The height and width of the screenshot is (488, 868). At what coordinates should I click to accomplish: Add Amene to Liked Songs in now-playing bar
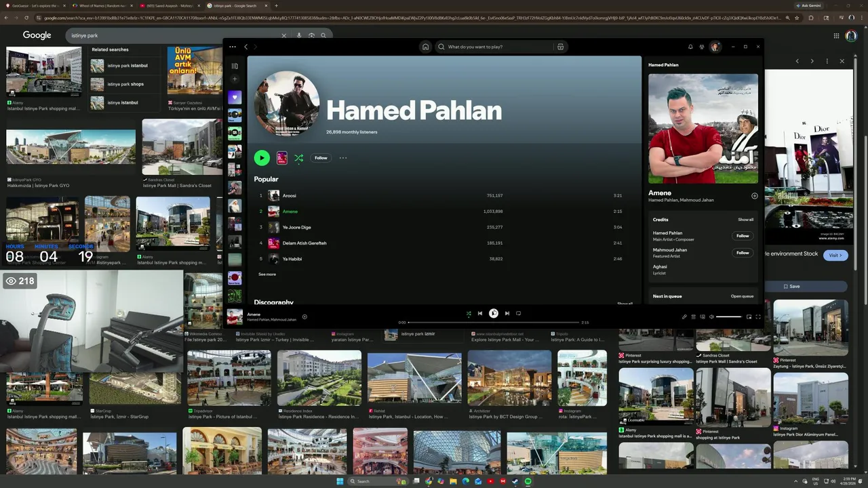click(304, 317)
